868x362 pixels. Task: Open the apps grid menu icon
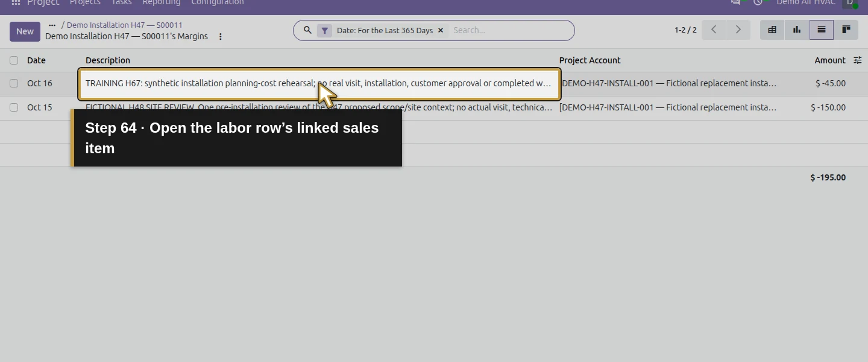(x=16, y=2)
